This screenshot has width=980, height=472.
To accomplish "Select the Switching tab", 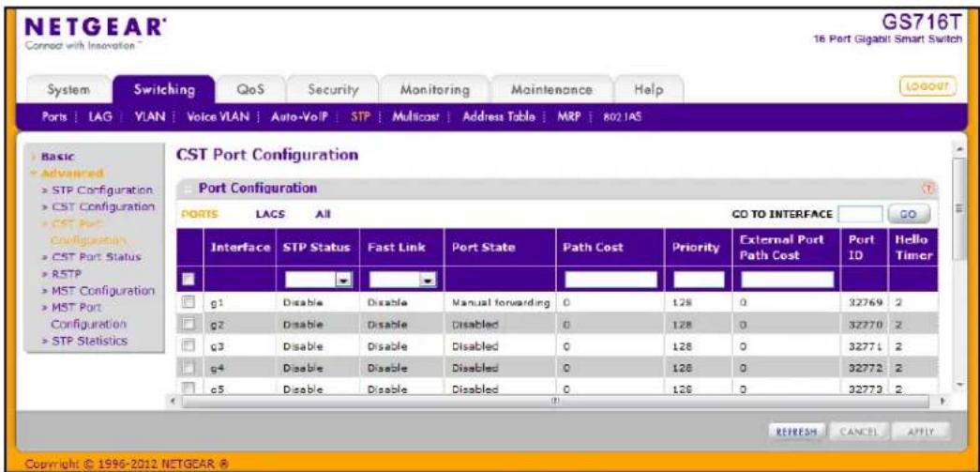I will coord(164,89).
